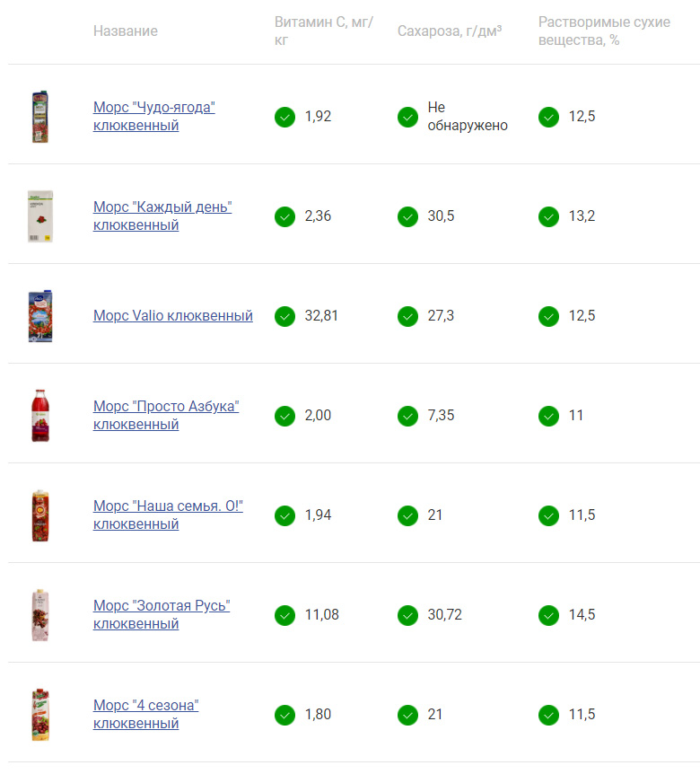700x783 pixels.
Task: Go to Морс "Золотая Русь" page
Action: 161,615
